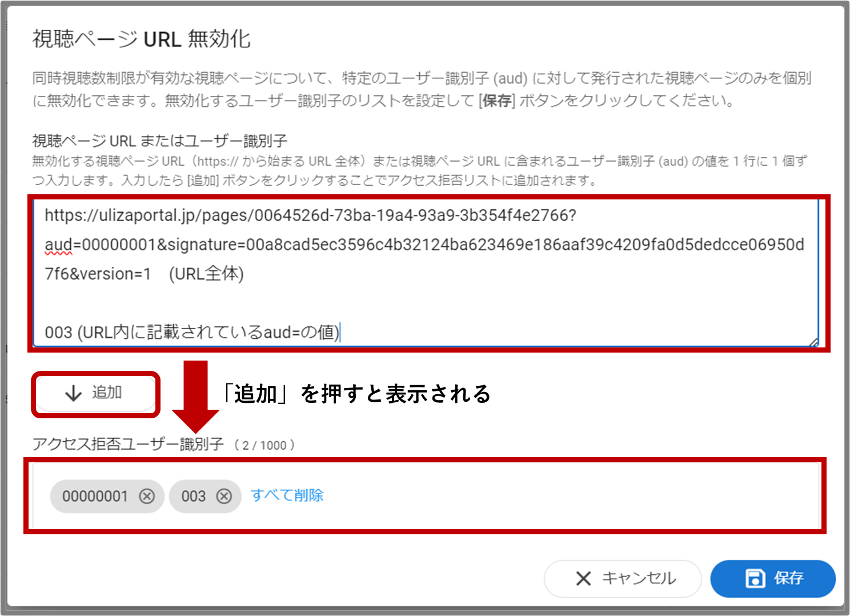This screenshot has height=616, width=850.
Task: Remove the 00000001 identifier from the deny list
Action: coord(147,497)
